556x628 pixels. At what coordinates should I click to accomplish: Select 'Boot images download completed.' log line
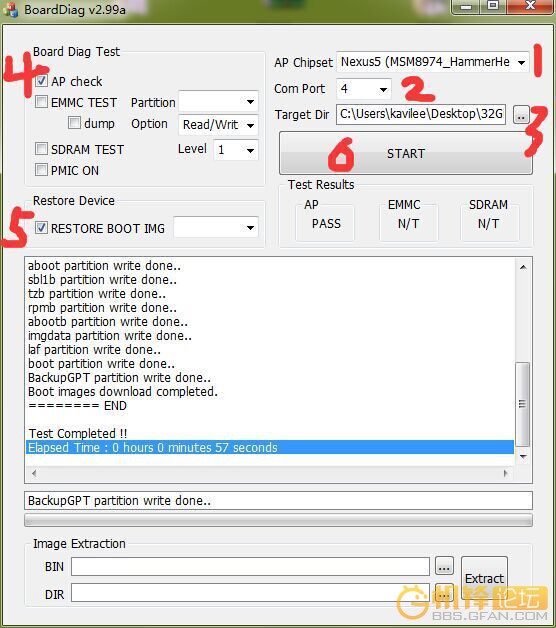click(x=123, y=391)
